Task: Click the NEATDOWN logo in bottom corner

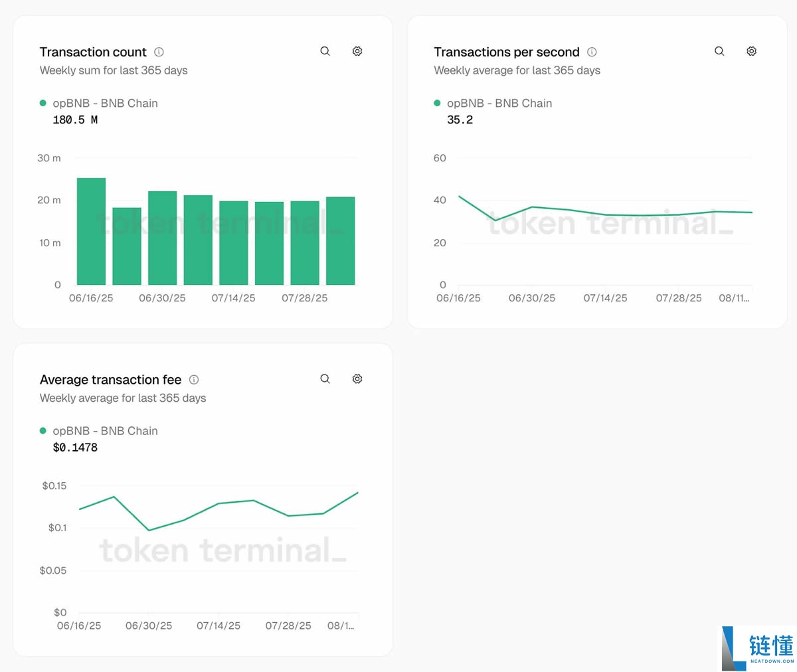Action: pos(758,647)
